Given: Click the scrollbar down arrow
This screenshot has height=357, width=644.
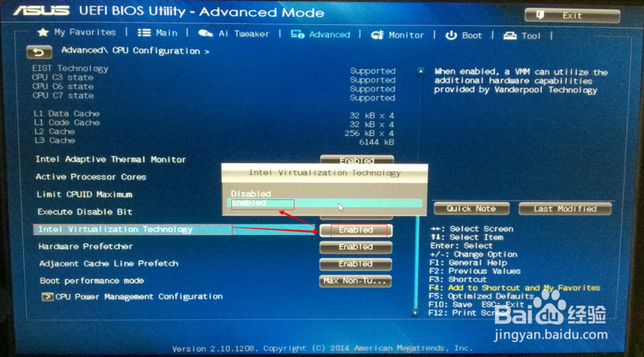Looking at the screenshot, I should 415,313.
